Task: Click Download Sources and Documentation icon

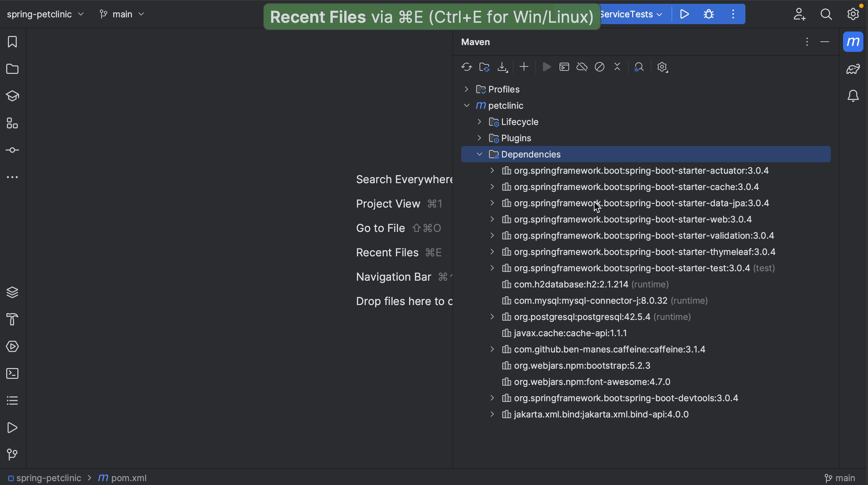Action: point(502,67)
